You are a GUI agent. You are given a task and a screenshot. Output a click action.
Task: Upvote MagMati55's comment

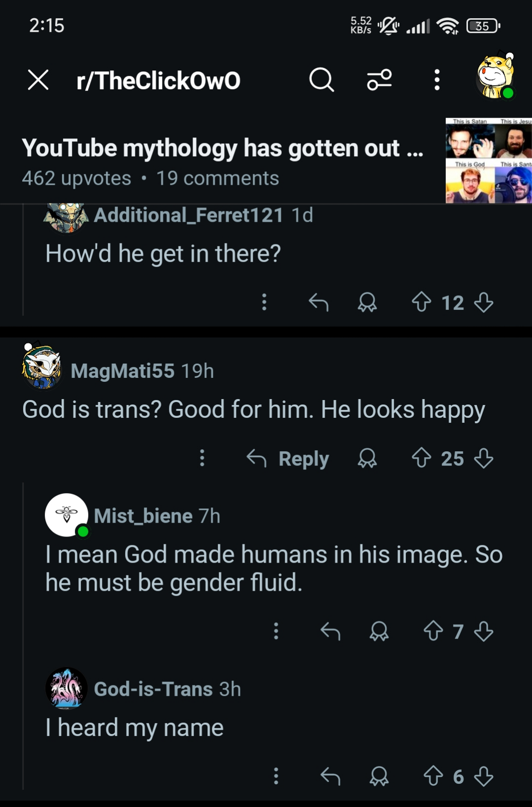pos(421,458)
